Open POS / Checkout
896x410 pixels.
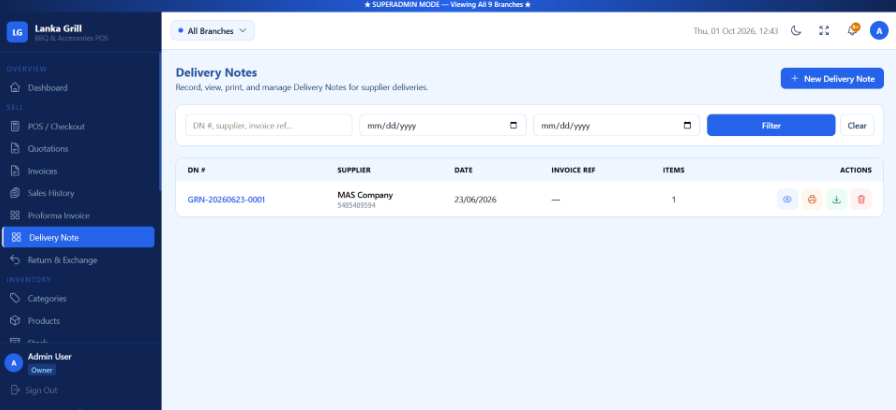78,126
